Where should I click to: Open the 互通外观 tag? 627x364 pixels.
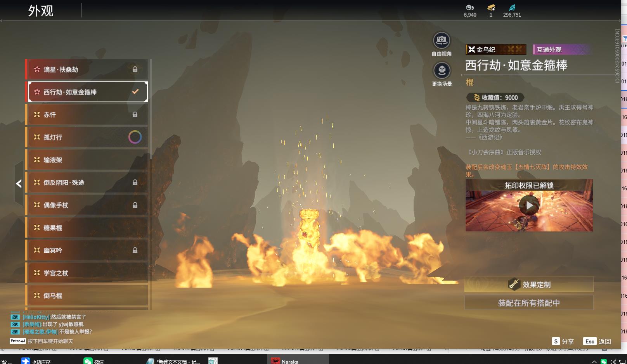coord(561,50)
